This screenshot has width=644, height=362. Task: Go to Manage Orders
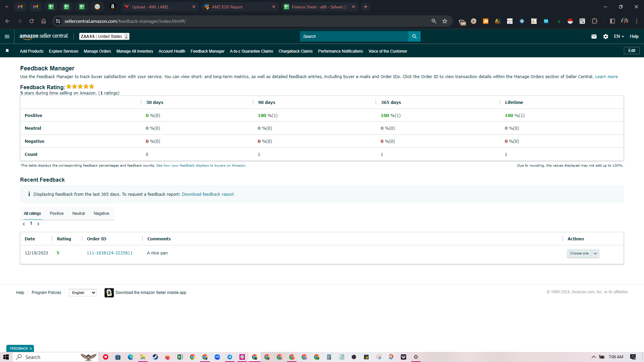tap(97, 51)
